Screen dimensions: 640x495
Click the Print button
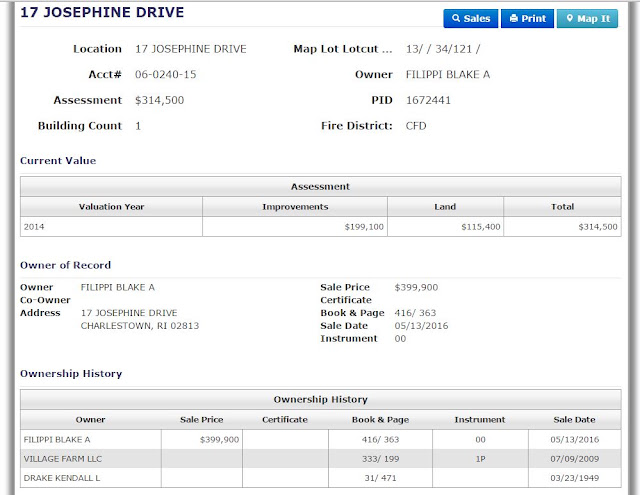(x=527, y=18)
